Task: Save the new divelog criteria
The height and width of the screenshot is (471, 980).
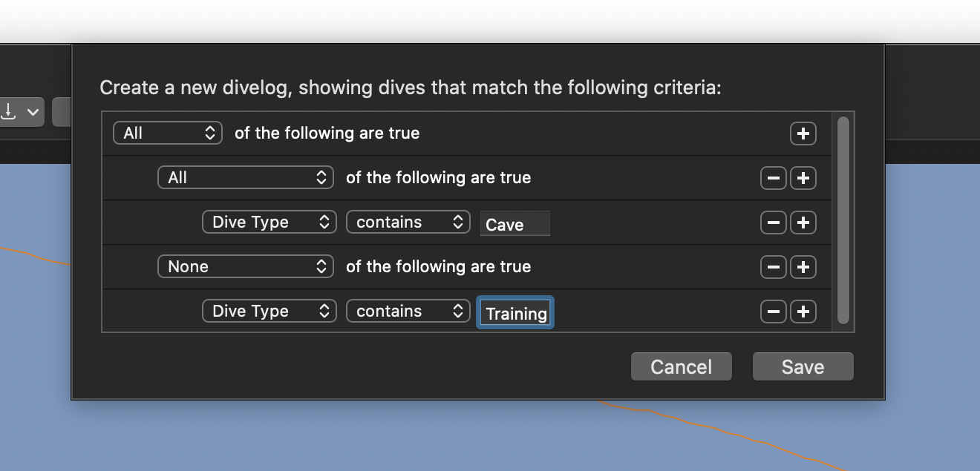Action: click(803, 366)
